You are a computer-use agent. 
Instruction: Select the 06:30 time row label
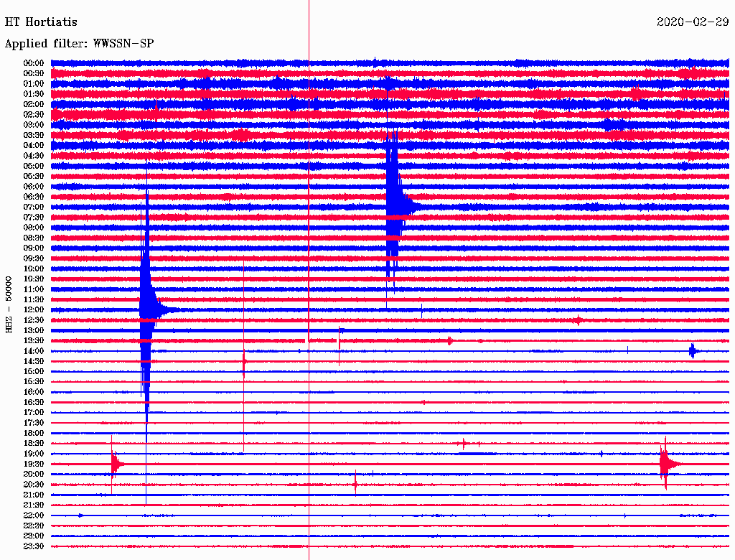click(x=34, y=197)
